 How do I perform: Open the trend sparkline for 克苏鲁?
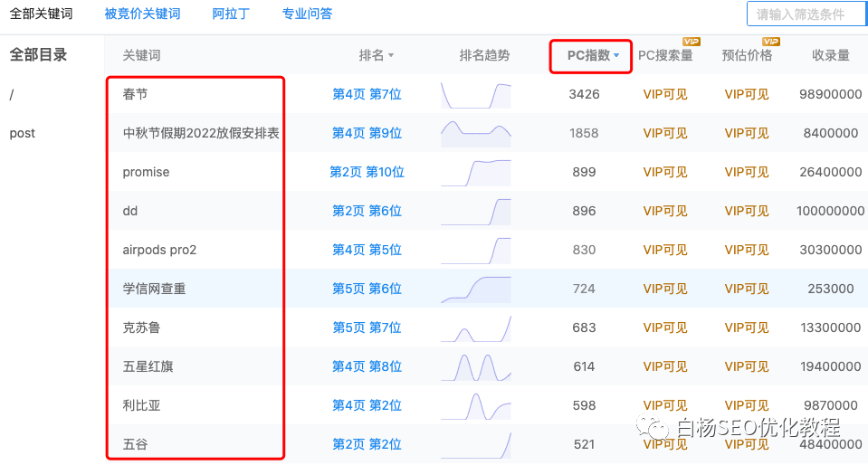pyautogui.click(x=476, y=328)
